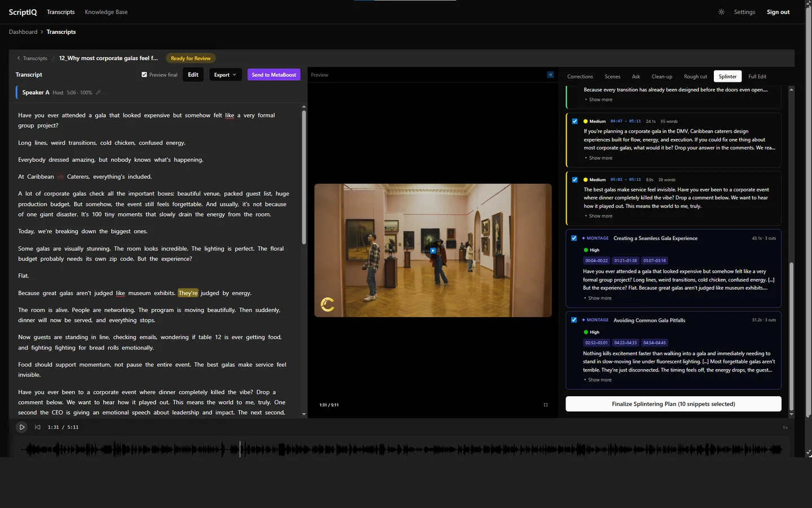Screen dimensions: 812x508
Task: Uncheck the Preview final checkbox
Action: 144,75
